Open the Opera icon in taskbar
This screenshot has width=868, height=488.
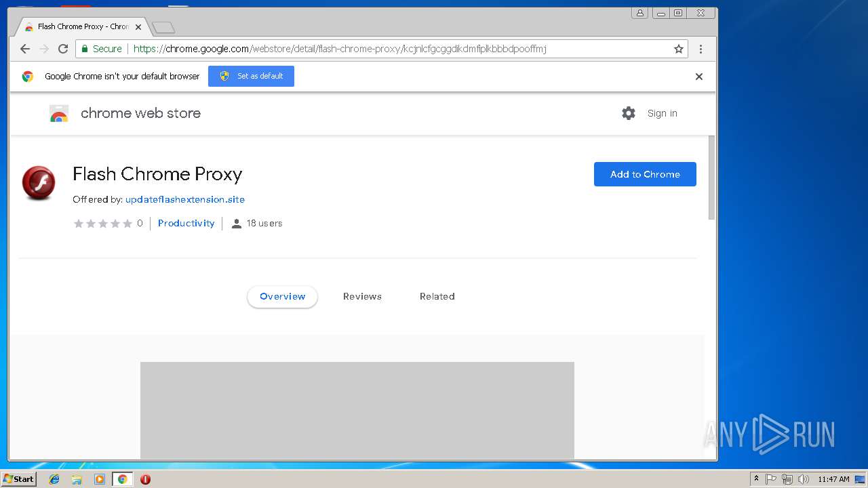[145, 479]
